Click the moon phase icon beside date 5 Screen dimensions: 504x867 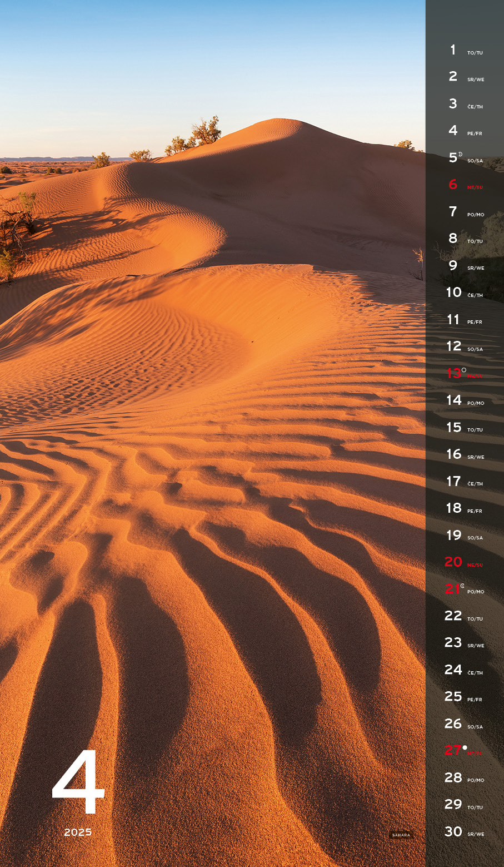(460, 154)
